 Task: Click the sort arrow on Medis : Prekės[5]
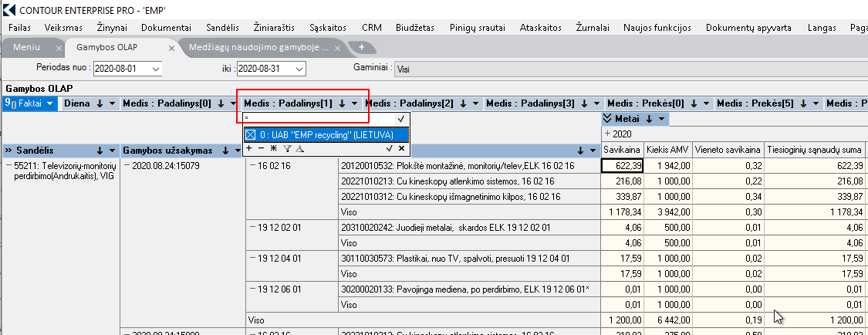point(804,103)
